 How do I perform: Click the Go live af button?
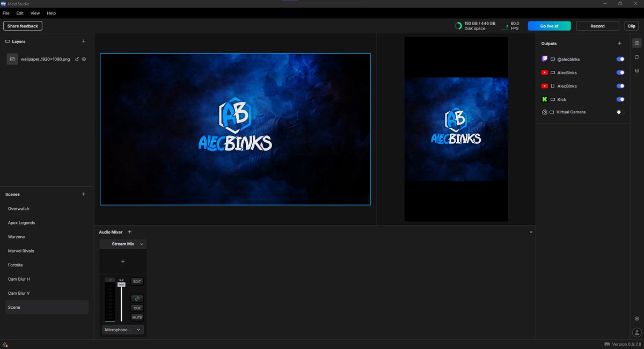[x=549, y=26]
